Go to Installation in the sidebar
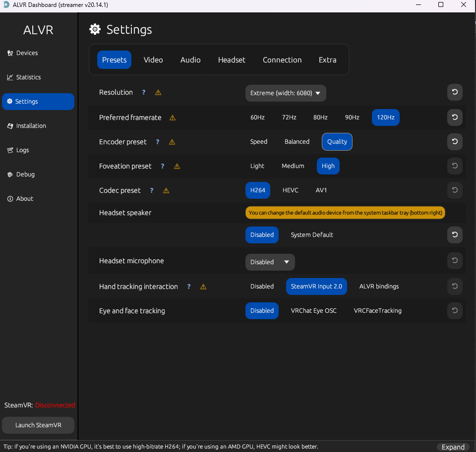 [31, 126]
